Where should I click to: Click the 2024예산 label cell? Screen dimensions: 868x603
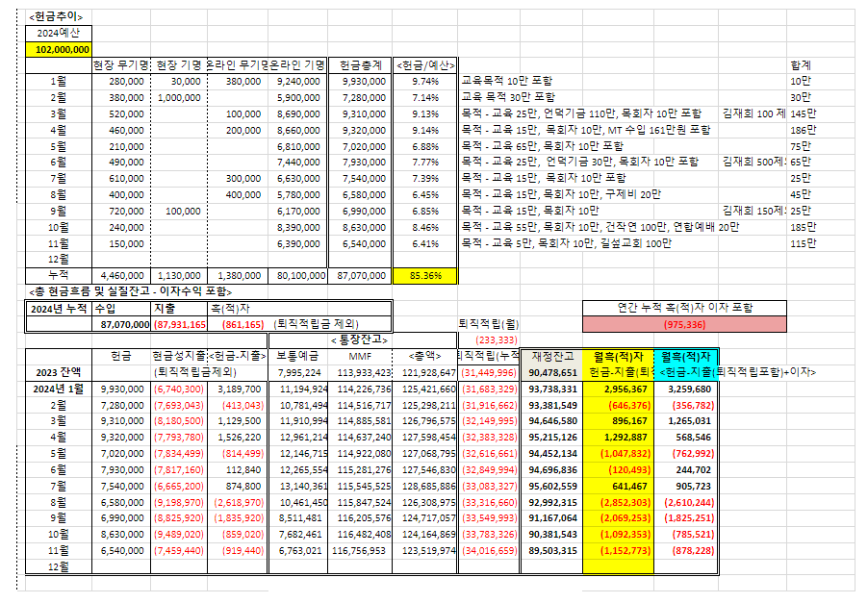tap(59, 34)
